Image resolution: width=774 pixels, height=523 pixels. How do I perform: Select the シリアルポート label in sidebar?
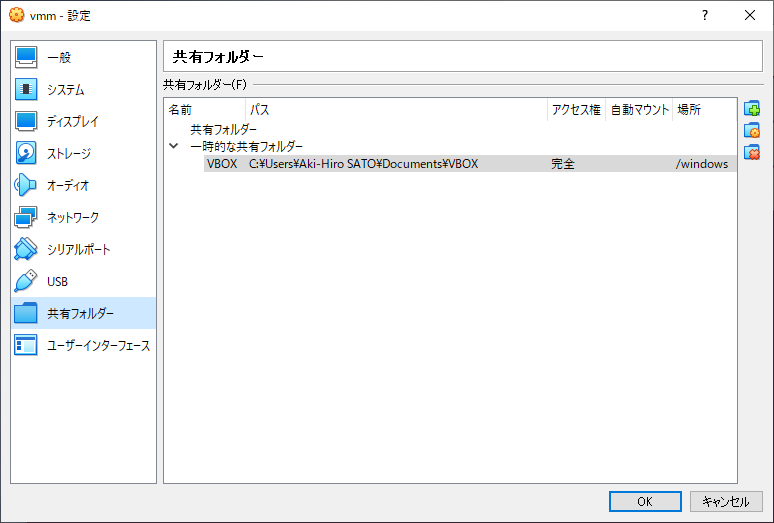78,250
